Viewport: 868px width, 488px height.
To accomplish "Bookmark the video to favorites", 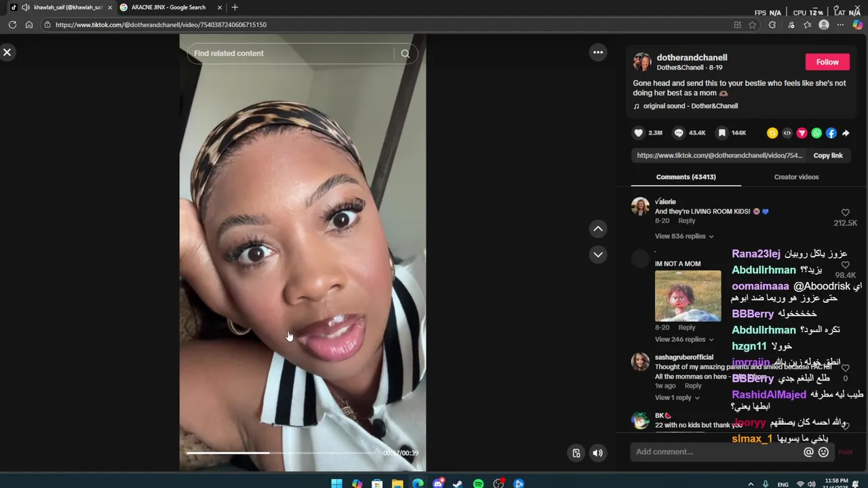I will coord(722,133).
